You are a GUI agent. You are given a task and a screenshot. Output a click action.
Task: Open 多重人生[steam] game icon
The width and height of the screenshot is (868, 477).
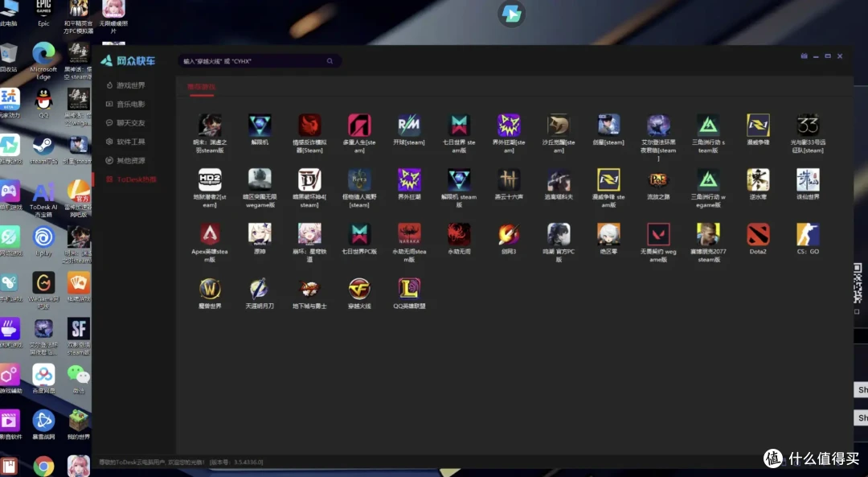pos(359,125)
